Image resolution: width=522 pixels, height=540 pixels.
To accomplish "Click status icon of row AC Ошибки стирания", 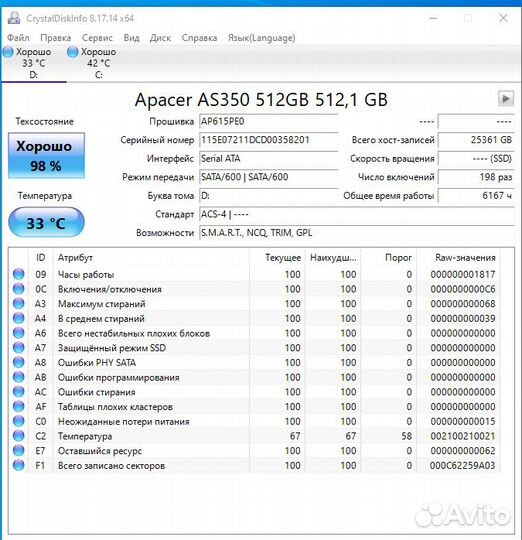I will 19,392.
